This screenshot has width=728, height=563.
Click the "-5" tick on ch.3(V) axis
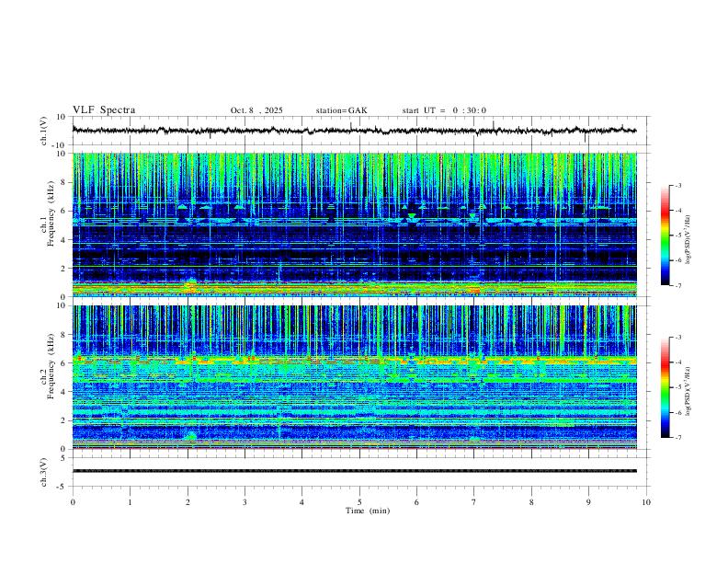coord(63,487)
